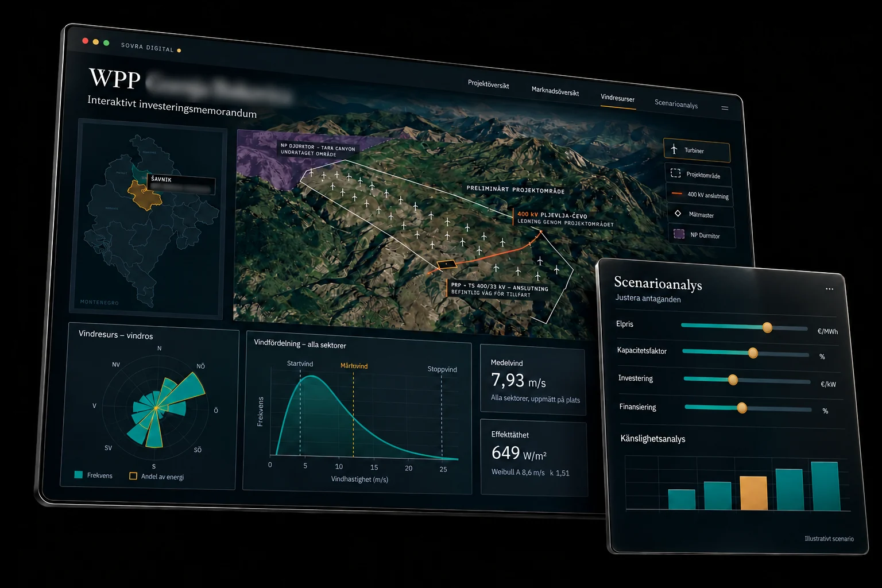Screen dimensions: 882x588
Task: Click the tallest teal bar in Känslighetsanalys chart
Action: pos(825,486)
